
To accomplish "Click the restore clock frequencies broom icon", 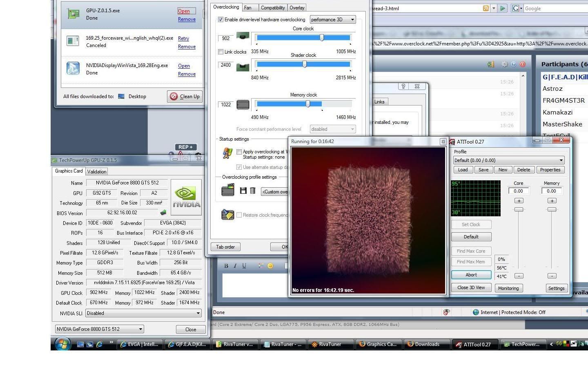I will (227, 215).
